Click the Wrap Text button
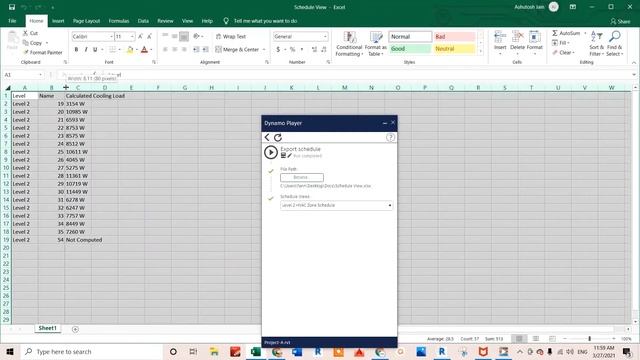640x360 pixels. pyautogui.click(x=231, y=36)
